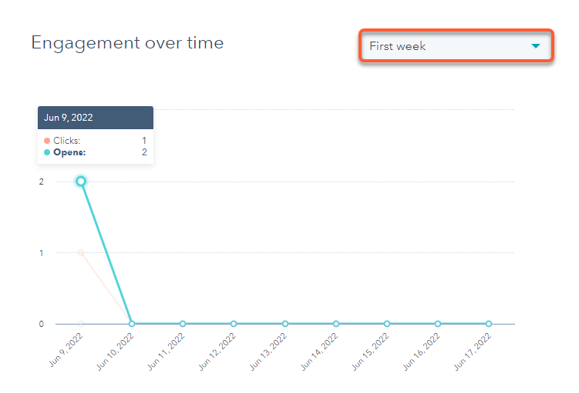Click the Jun 17, 2022 data point

tap(489, 324)
